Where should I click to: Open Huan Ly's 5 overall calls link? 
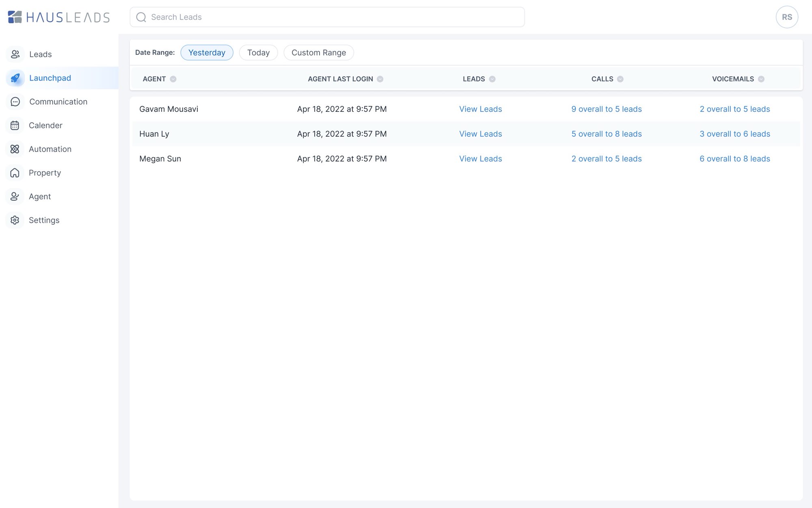click(607, 134)
